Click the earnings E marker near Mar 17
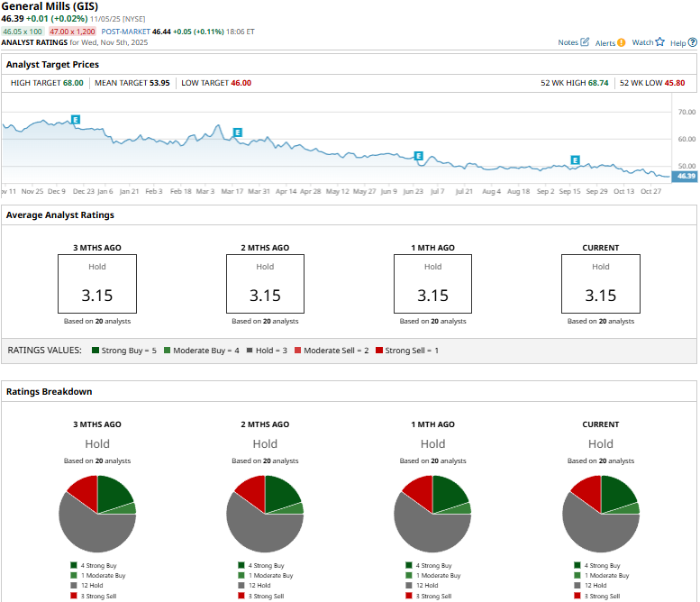 coord(238,132)
